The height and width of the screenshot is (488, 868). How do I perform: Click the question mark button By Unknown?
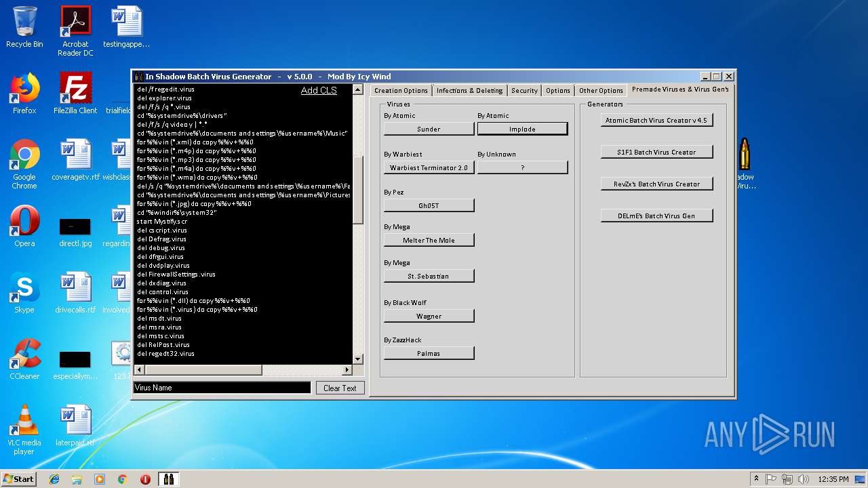(522, 167)
